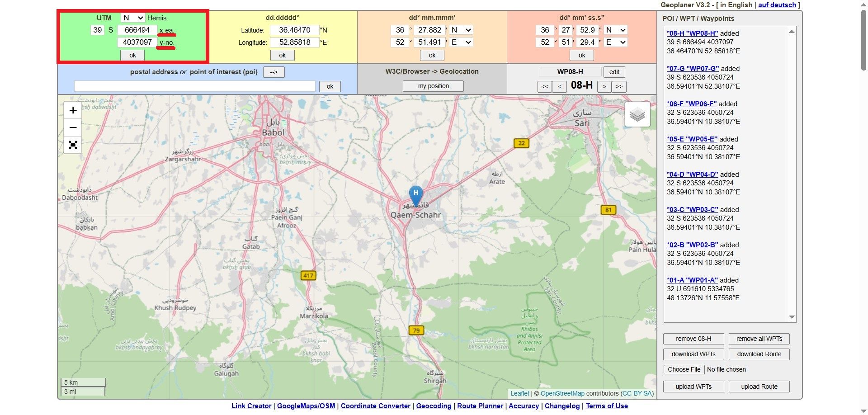Click the my position button
Screen dimensions: 868x415
[x=433, y=86]
